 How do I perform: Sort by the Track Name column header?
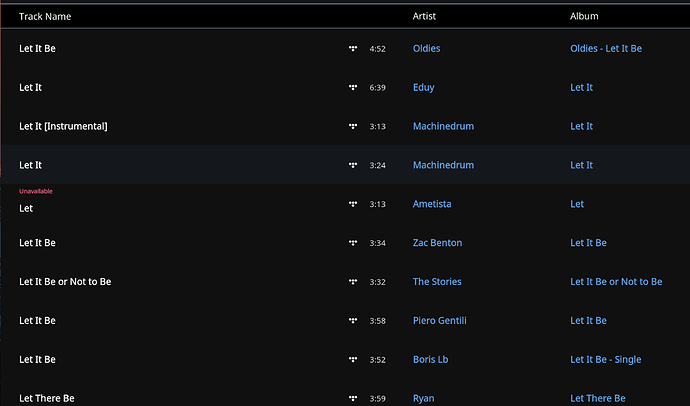coord(45,16)
